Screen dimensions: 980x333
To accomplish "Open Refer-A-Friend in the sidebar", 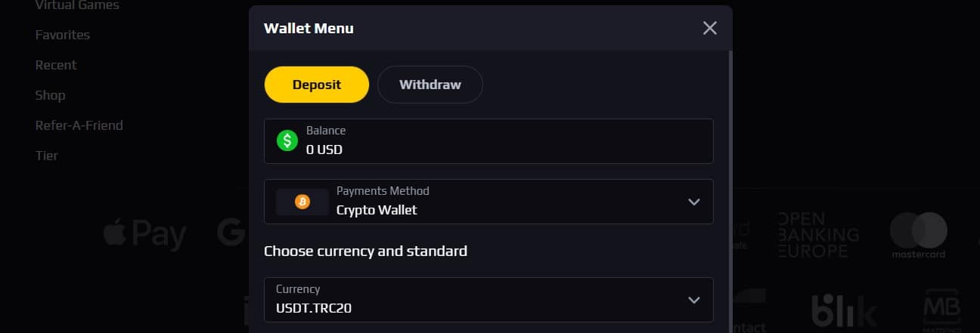I will tap(79, 125).
